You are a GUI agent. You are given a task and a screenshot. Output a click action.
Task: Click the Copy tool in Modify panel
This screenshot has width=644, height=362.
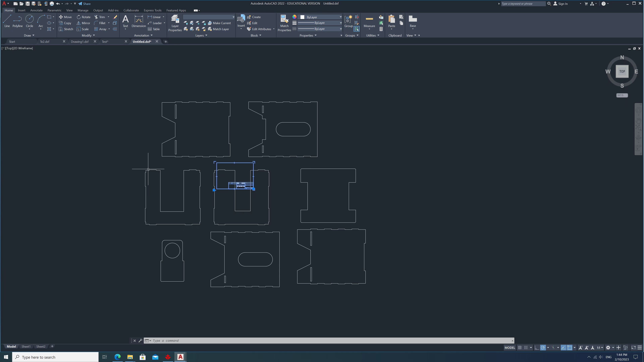click(x=65, y=23)
